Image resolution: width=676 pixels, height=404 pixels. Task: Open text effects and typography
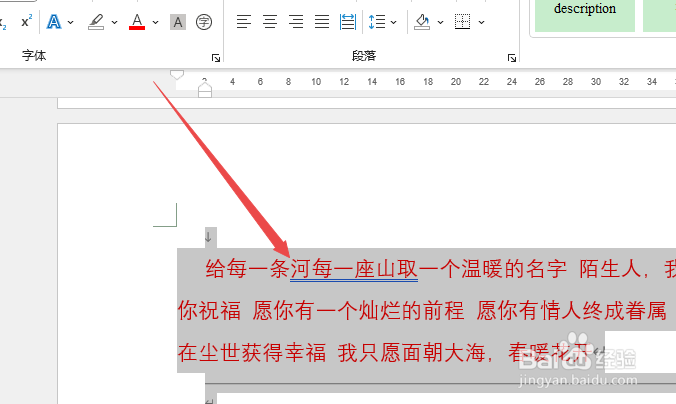[54, 22]
